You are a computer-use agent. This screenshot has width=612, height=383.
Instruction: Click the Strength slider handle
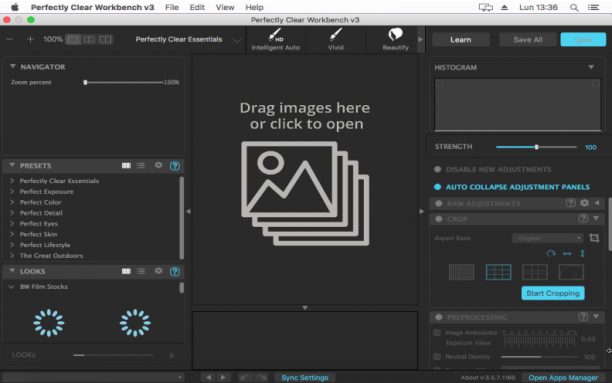click(x=537, y=147)
